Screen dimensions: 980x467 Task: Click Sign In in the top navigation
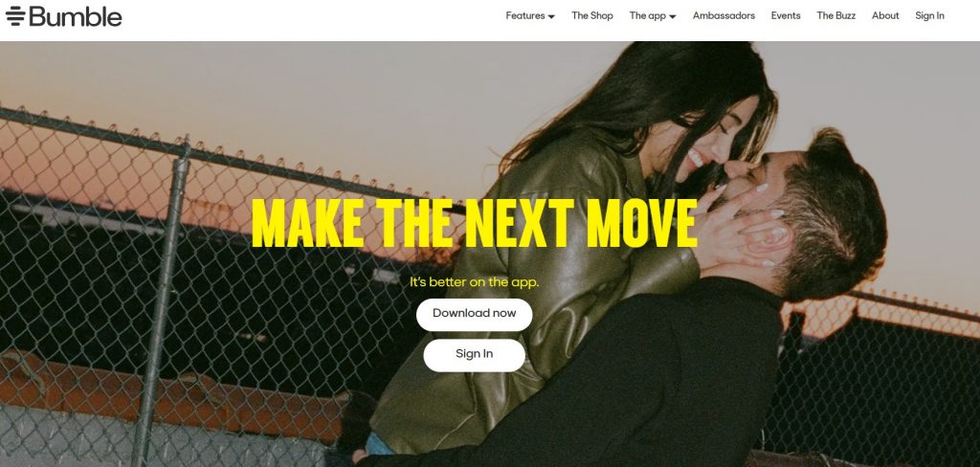tap(929, 15)
